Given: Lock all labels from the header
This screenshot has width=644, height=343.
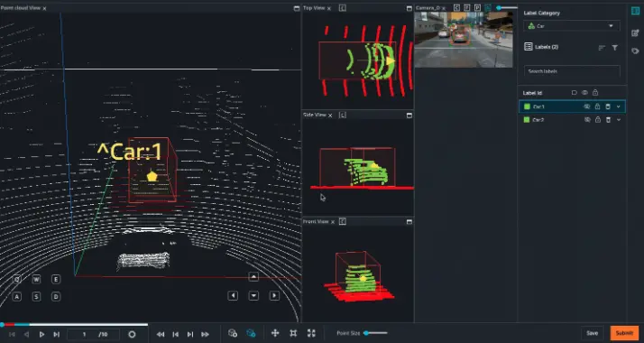Looking at the screenshot, I should pyautogui.click(x=595, y=93).
